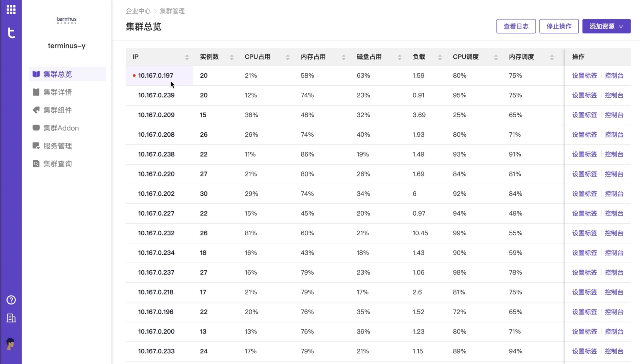This screenshot has width=640, height=364.
Task: Toggle sort on 内存调度 column
Action: click(552, 57)
